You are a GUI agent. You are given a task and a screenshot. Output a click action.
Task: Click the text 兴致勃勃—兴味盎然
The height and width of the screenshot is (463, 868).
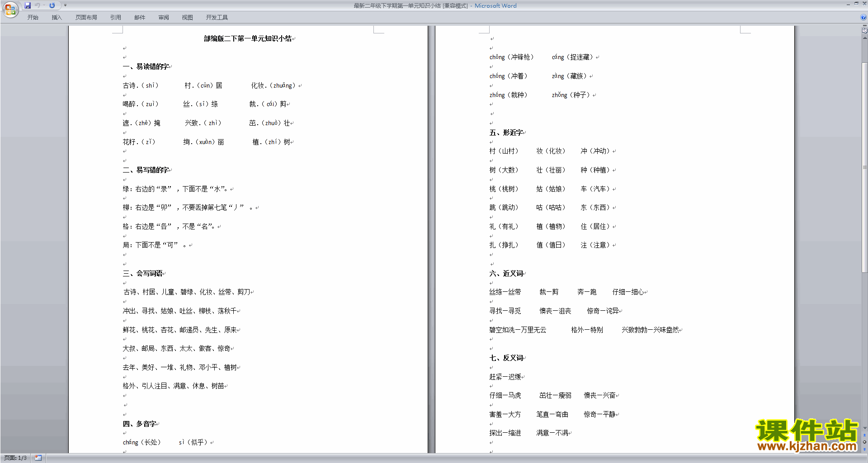coord(650,330)
